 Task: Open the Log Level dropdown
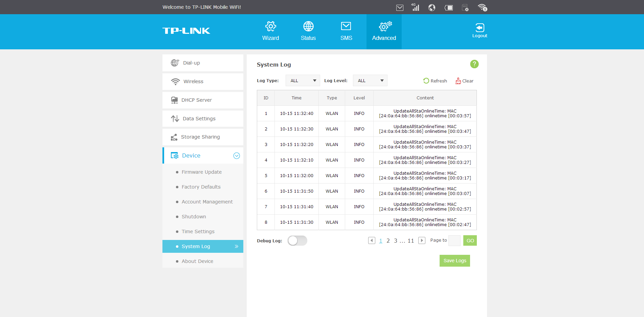point(370,80)
